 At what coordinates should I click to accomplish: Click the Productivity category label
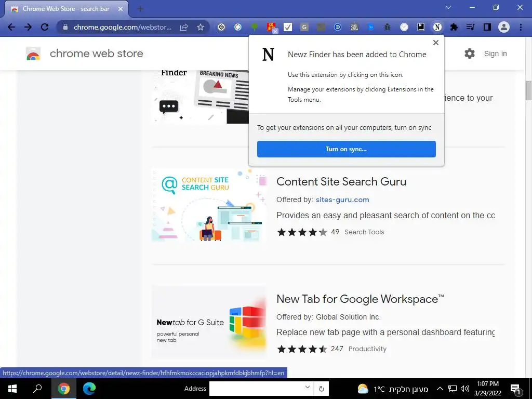pyautogui.click(x=367, y=349)
